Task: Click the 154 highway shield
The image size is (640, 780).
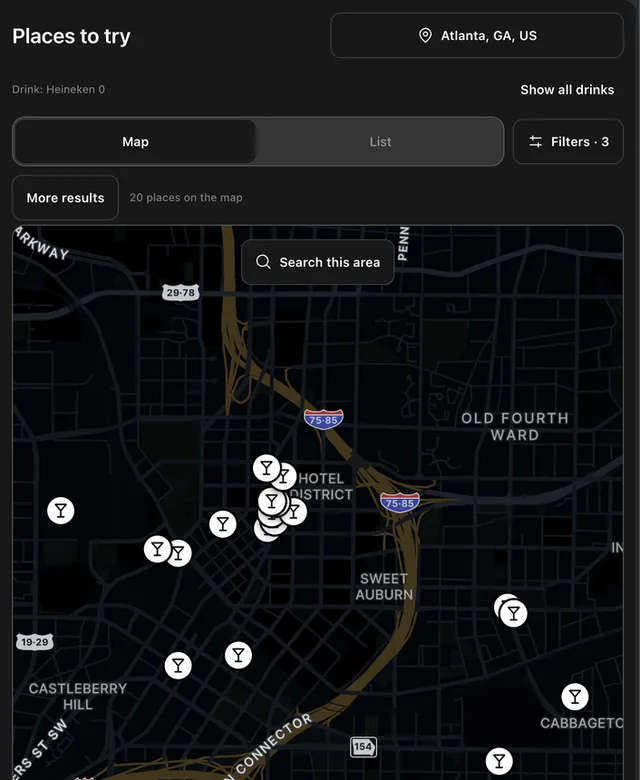Action: tap(363, 747)
